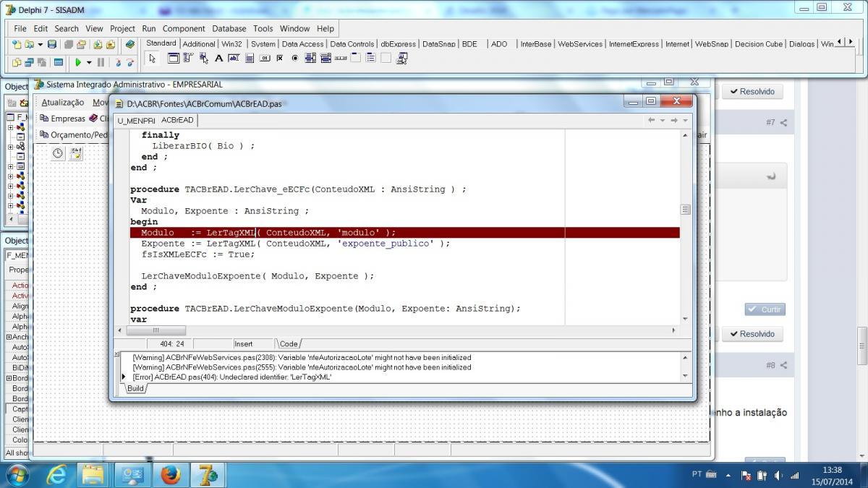Open the Win32 component palette tab
Viewport: 868px width, 488px height.
click(x=231, y=43)
